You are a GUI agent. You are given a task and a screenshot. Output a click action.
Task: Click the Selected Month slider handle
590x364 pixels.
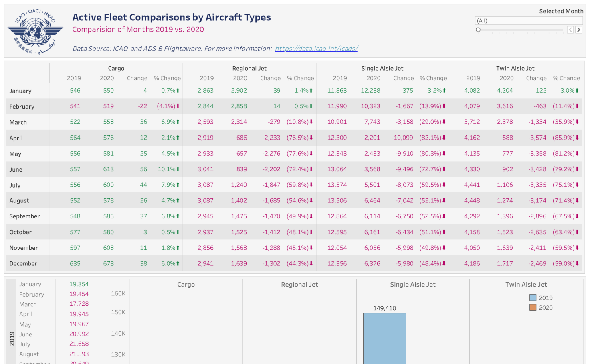(478, 30)
